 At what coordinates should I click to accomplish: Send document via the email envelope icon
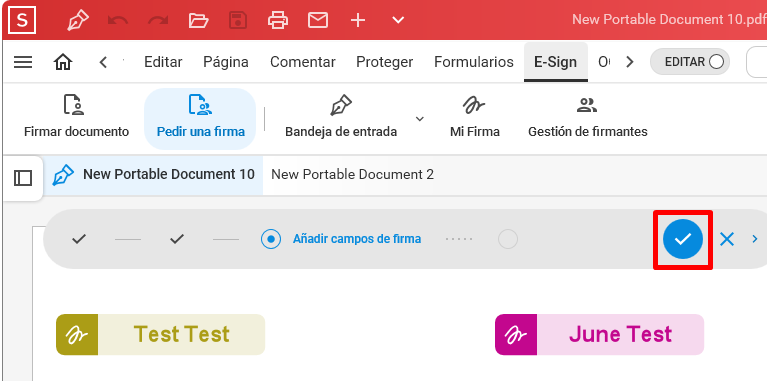click(x=317, y=20)
